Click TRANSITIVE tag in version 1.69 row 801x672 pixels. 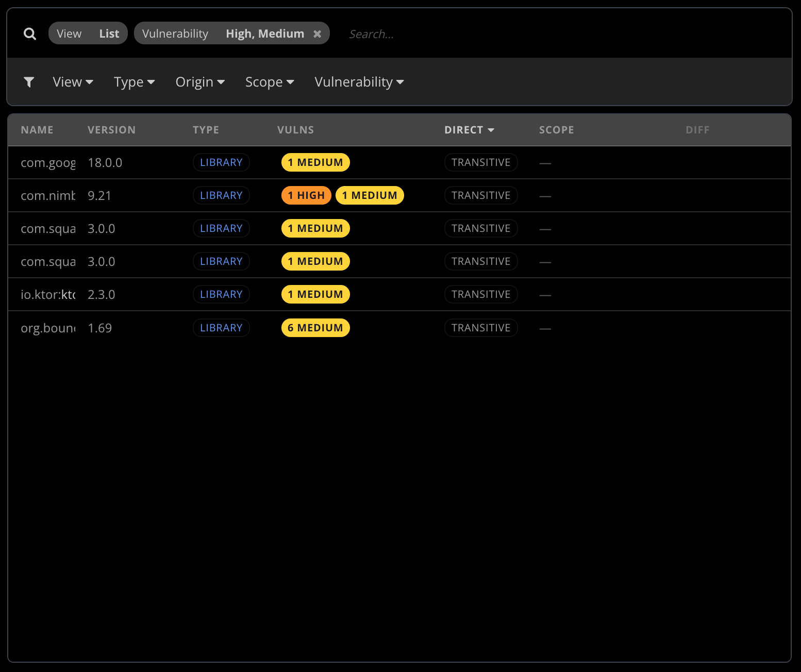coord(481,328)
